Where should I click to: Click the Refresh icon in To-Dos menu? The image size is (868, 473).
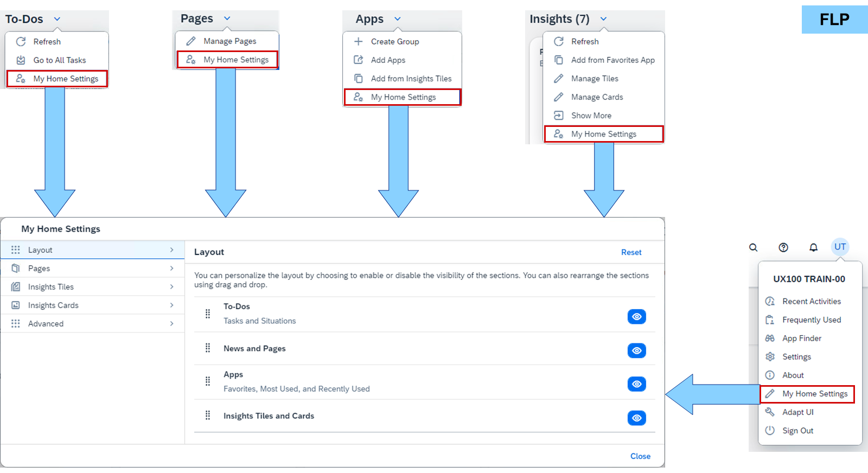[x=21, y=42]
